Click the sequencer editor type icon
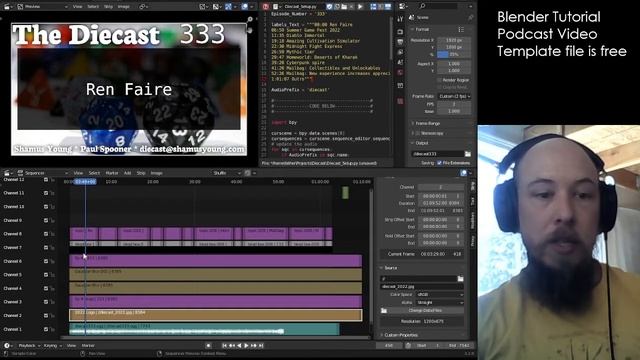Screen dimensions: 640x360 tap(7, 173)
